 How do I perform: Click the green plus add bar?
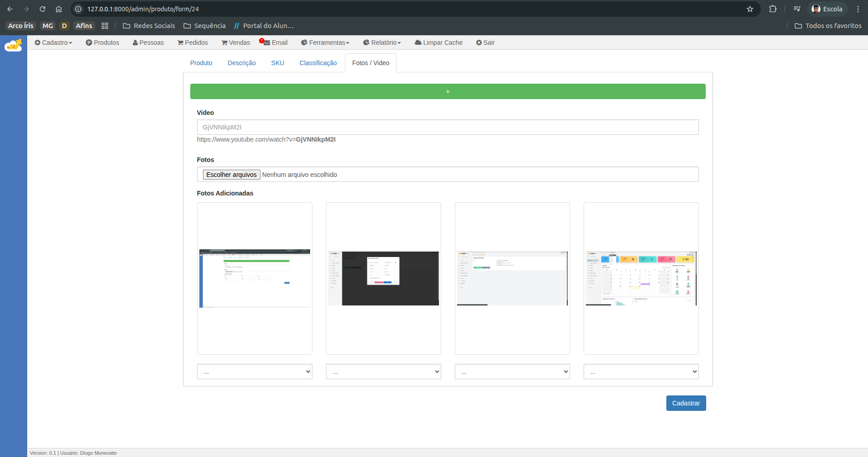point(448,91)
